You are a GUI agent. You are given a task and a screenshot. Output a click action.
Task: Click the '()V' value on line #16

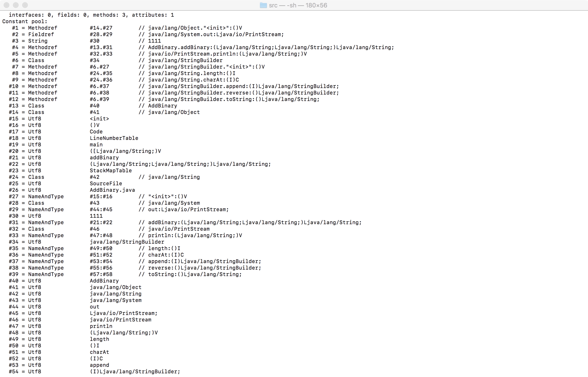95,125
